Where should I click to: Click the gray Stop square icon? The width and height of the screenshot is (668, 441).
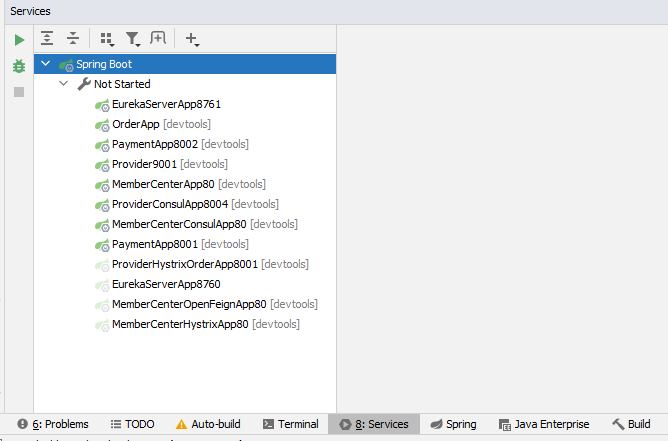pyautogui.click(x=19, y=92)
